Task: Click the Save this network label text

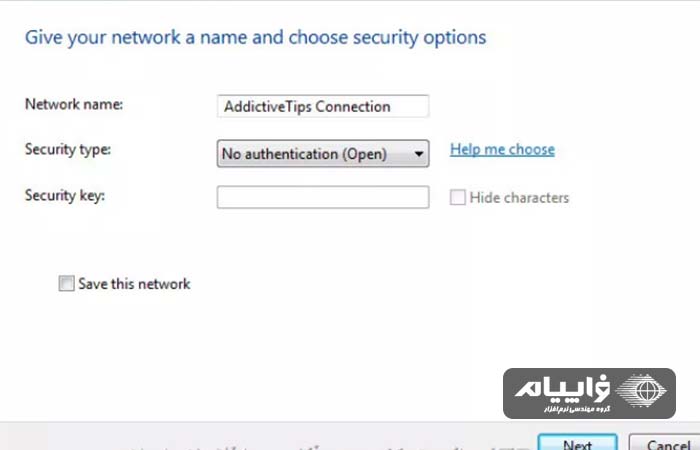Action: click(x=134, y=284)
